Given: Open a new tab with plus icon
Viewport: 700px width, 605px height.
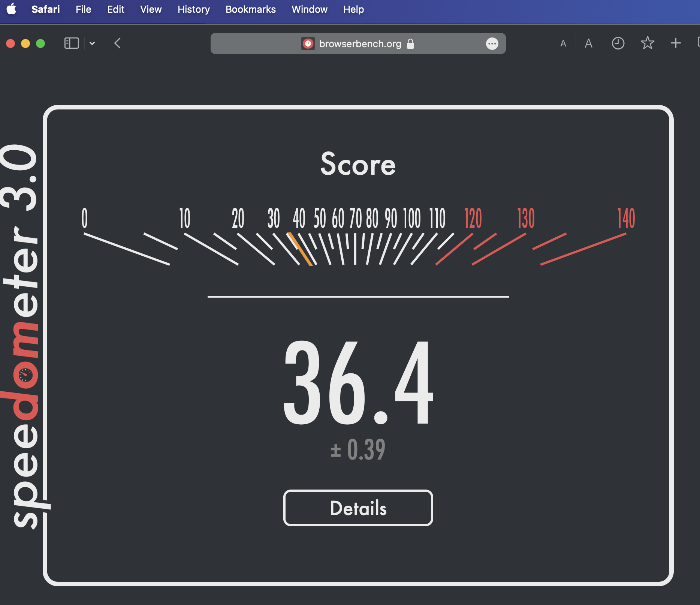Looking at the screenshot, I should (x=676, y=43).
